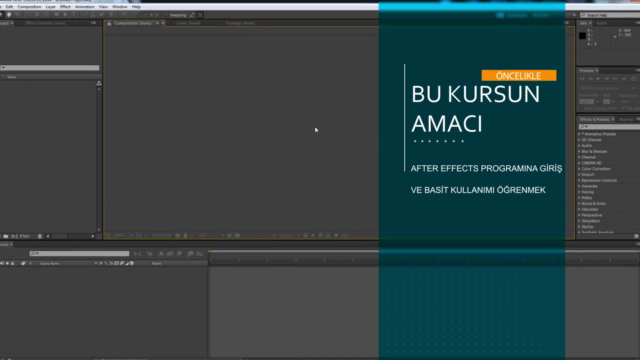Image resolution: width=640 pixels, height=360 pixels.
Task: Click the new folder icon in Project panel
Action: [6, 236]
